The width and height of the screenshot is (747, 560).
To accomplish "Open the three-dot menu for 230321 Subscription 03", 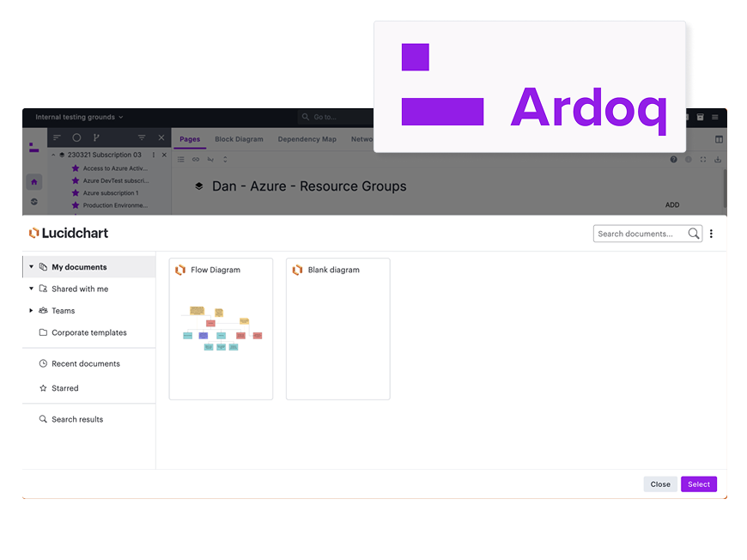I will (154, 155).
